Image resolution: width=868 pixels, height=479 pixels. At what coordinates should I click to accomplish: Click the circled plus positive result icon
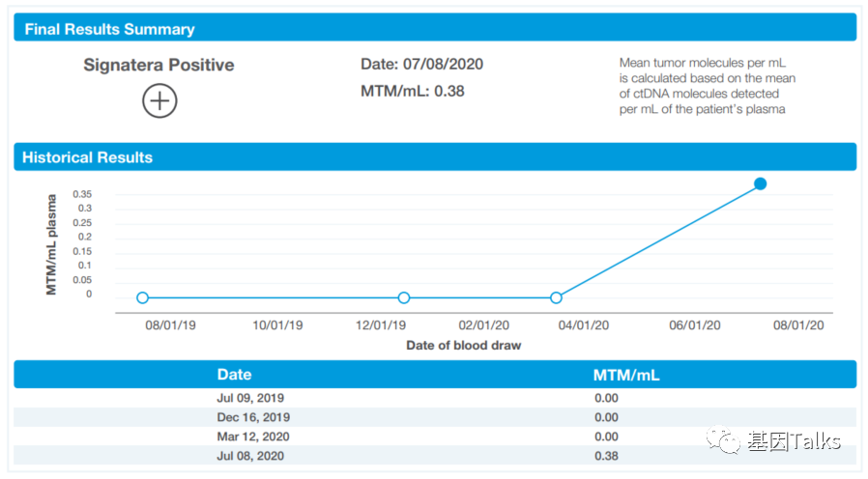(159, 101)
